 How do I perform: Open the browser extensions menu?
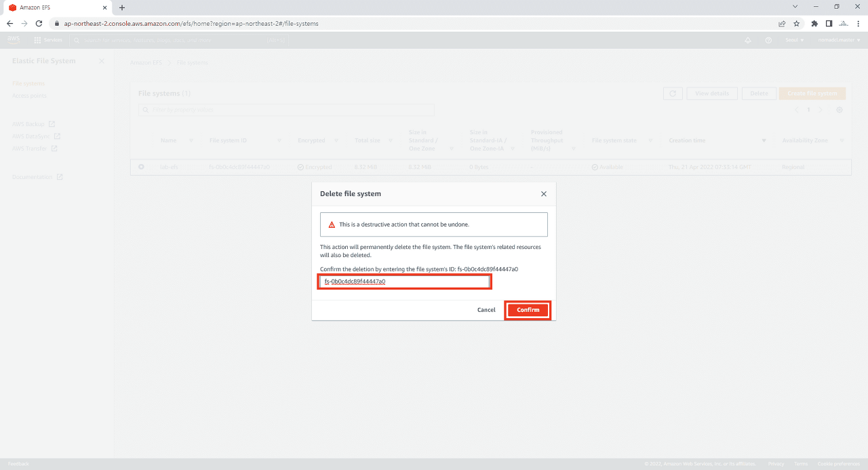tap(814, 23)
